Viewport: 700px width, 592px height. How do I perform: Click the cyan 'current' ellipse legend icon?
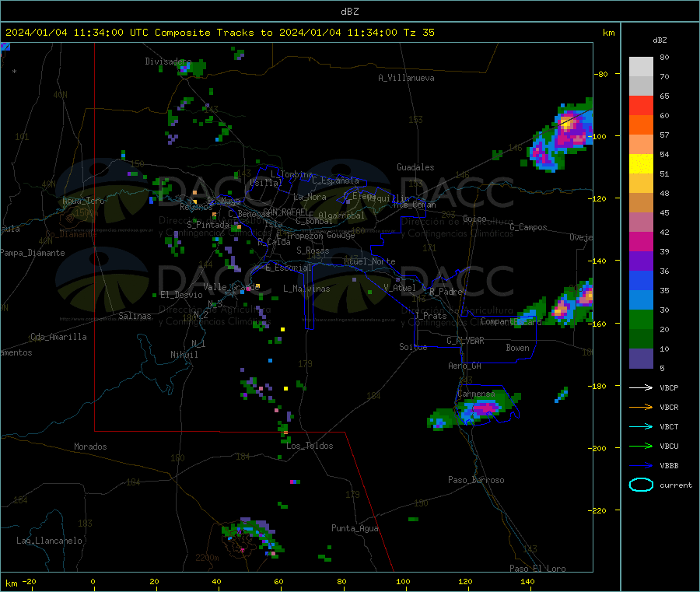pos(641,485)
